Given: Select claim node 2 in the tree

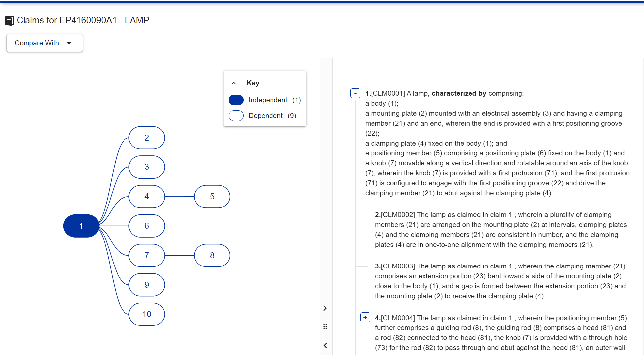Looking at the screenshot, I should point(147,138).
